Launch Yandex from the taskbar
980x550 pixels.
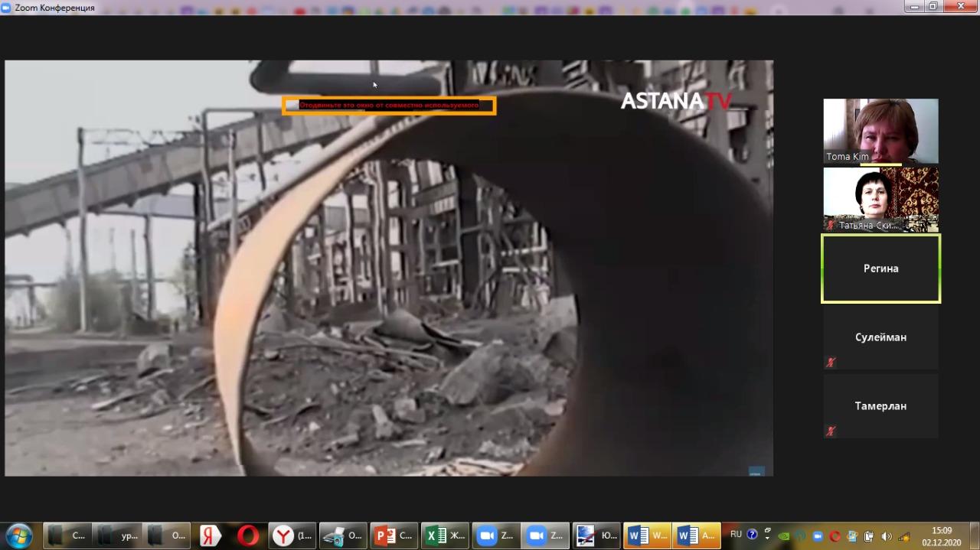point(210,535)
